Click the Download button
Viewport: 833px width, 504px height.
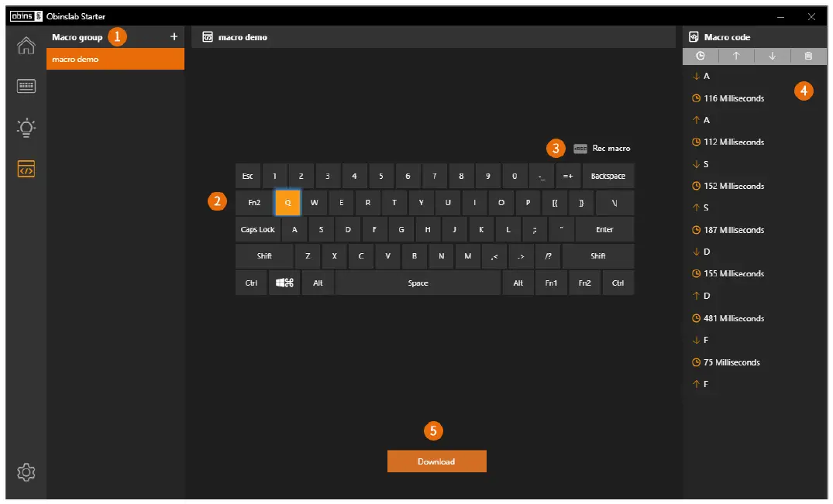(x=437, y=461)
